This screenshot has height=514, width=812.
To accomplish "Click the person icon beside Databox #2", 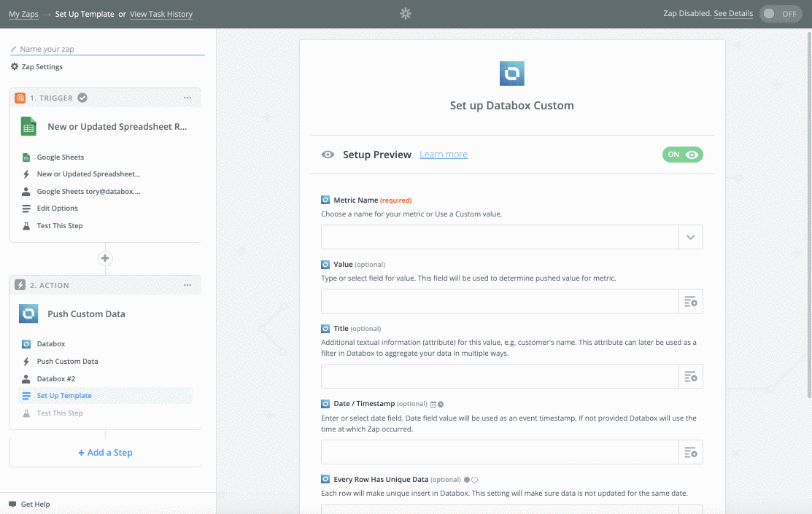I will (x=26, y=379).
